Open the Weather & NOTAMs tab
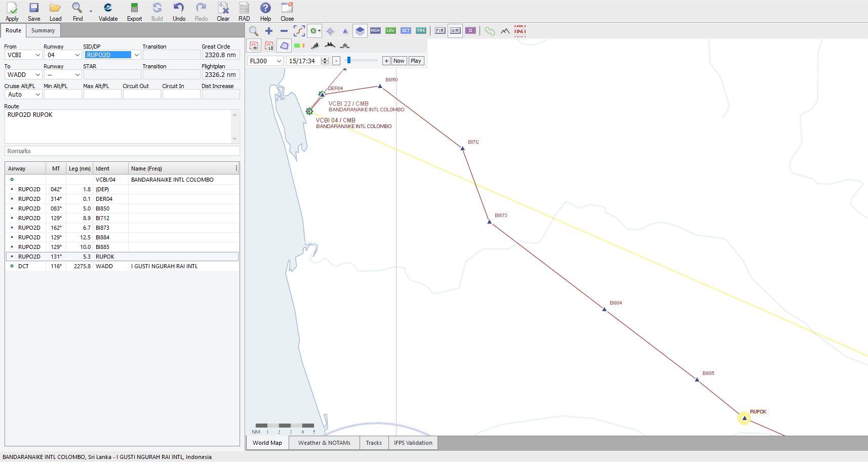Image resolution: width=868 pixels, height=462 pixels. pos(324,443)
